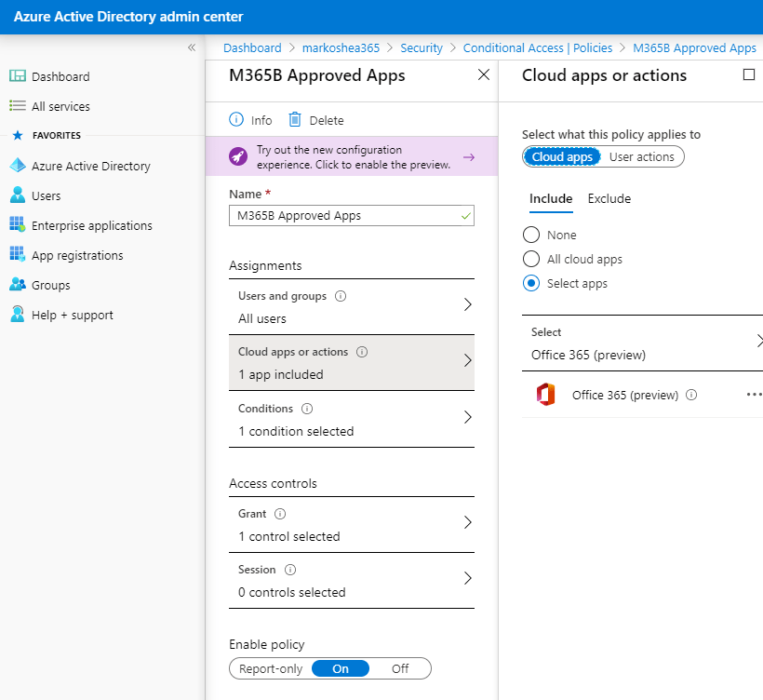Select the All cloud apps option
Screen dimensions: 763x700
[531, 259]
